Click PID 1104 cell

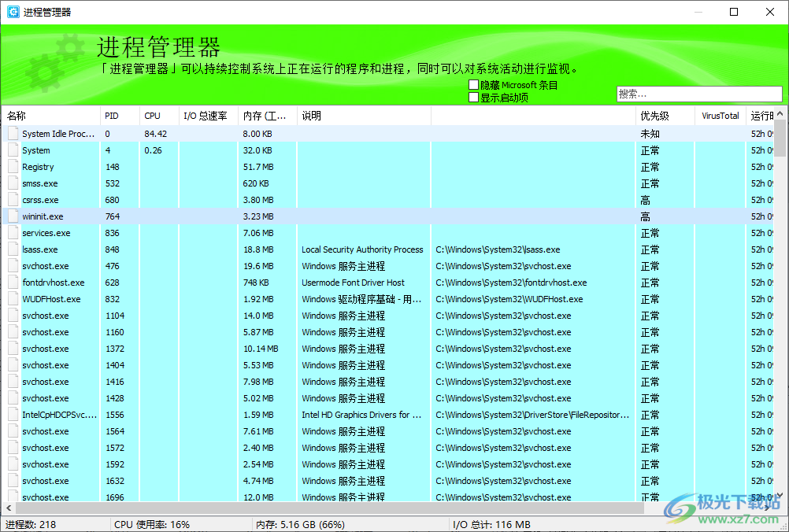click(x=115, y=316)
